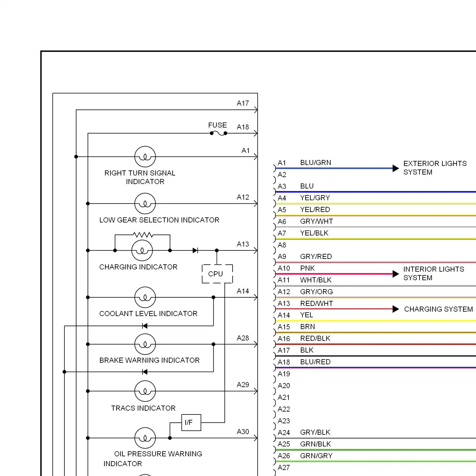Viewport: 476px width, 476px height.
Task: Click the arrowhead pointing to Charging System
Action: coord(396,309)
